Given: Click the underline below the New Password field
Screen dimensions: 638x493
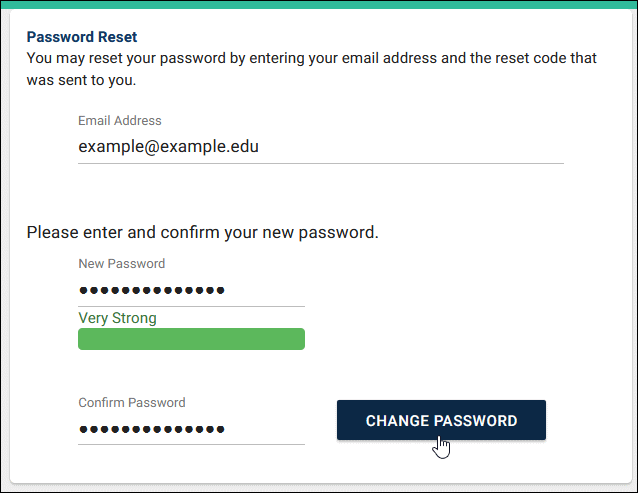Looking at the screenshot, I should pyautogui.click(x=191, y=306).
